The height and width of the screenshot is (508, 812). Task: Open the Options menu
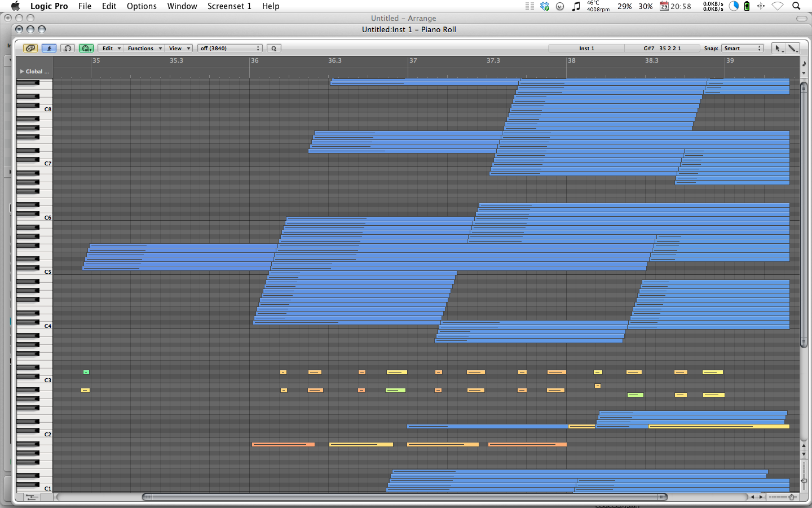142,6
